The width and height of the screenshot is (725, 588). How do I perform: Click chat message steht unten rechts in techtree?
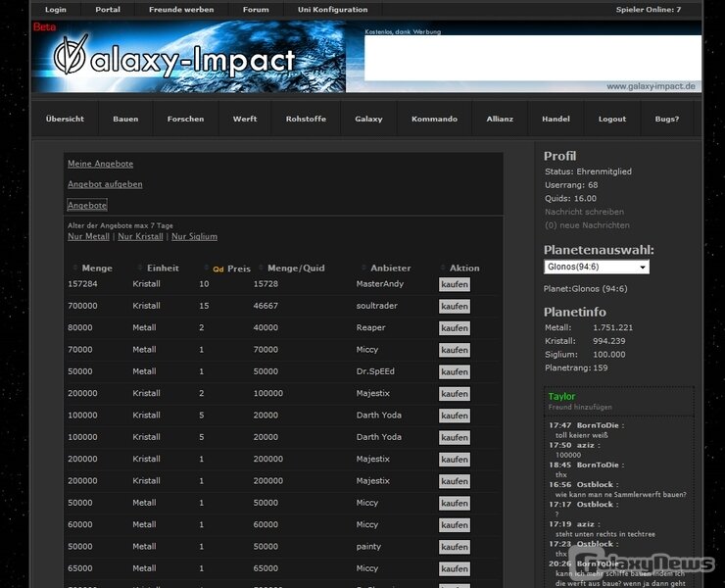click(x=605, y=534)
